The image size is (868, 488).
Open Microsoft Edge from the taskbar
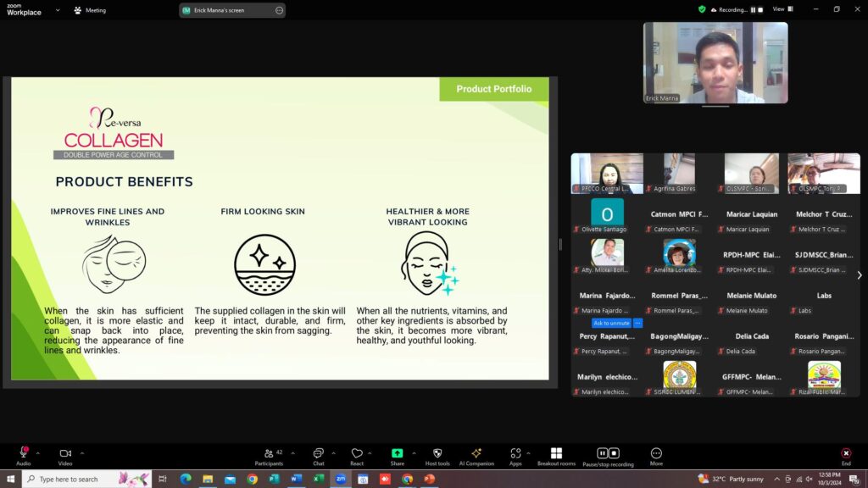pyautogui.click(x=186, y=479)
